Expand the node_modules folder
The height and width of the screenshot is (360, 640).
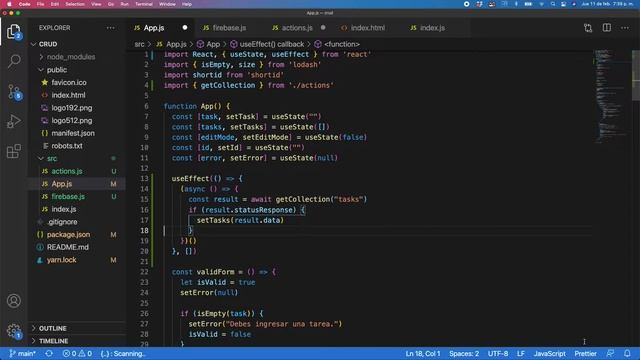point(71,57)
